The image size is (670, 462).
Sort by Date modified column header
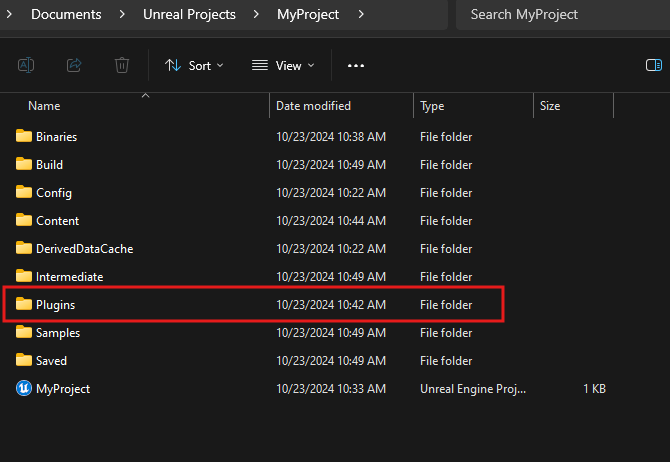(x=313, y=106)
